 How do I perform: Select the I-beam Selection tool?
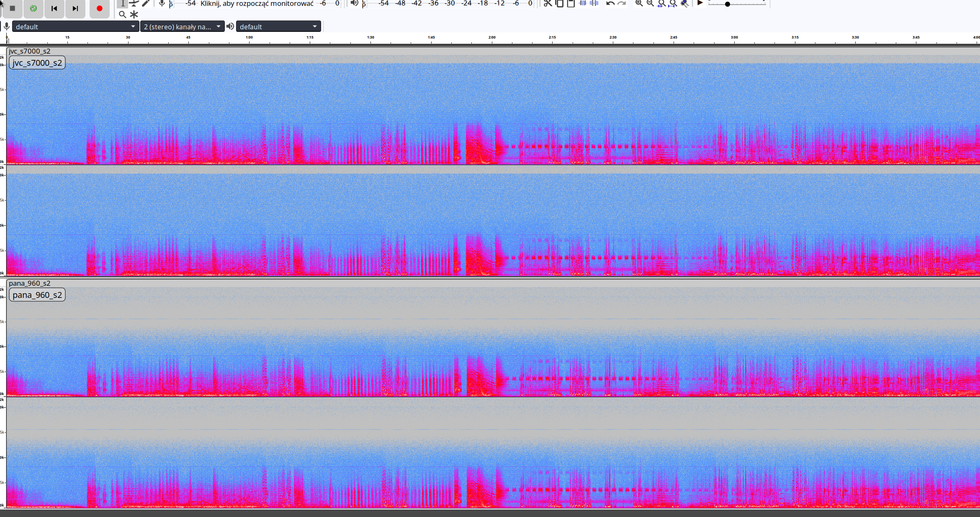123,4
